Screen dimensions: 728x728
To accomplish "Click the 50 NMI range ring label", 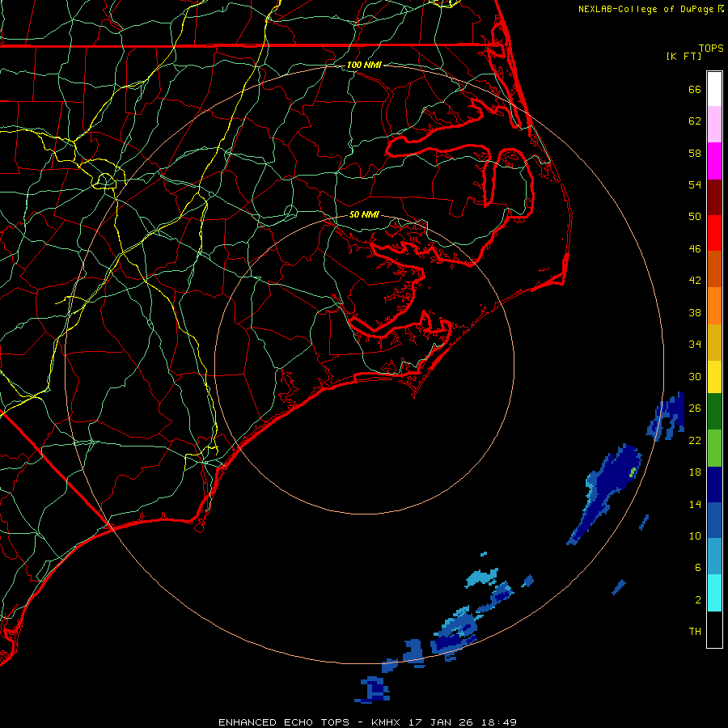I will [x=364, y=214].
